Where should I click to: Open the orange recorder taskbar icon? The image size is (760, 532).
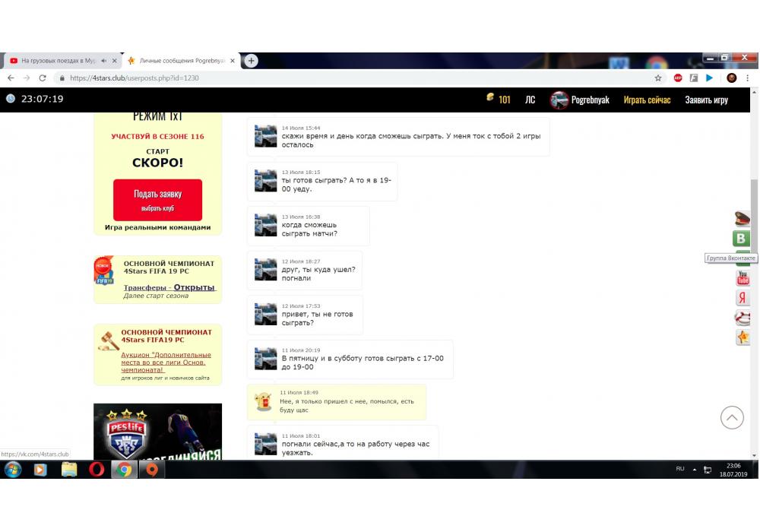(x=152, y=470)
